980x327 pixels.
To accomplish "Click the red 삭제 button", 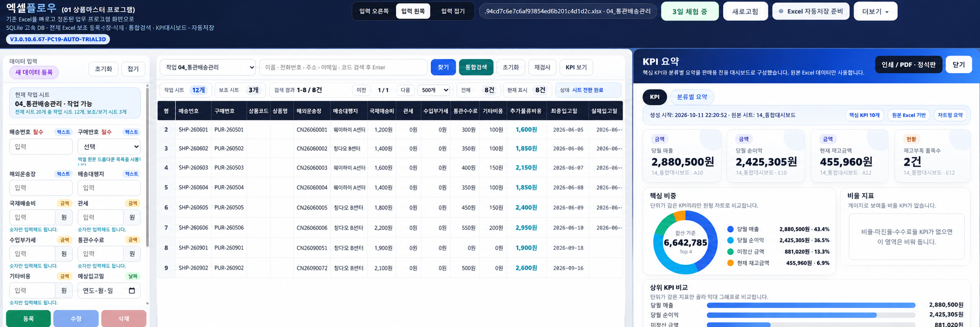I will click(x=124, y=318).
